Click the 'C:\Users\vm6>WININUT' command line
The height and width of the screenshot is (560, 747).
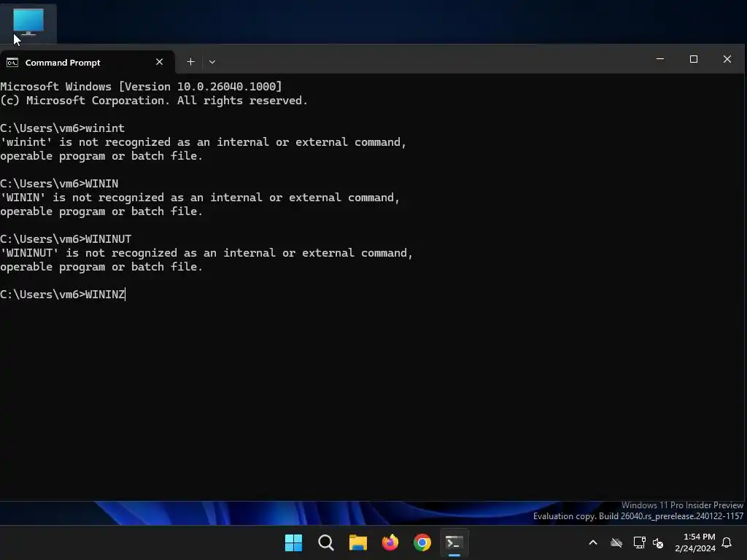tap(66, 238)
